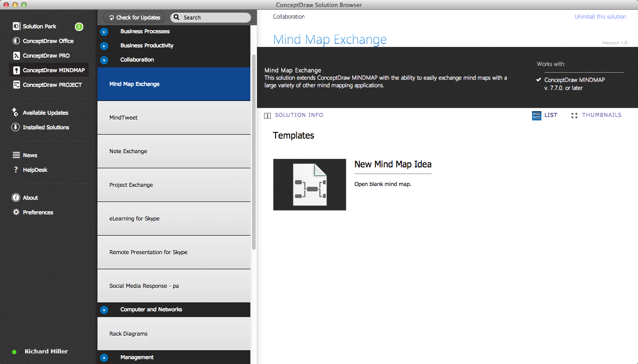
Task: Click the ConceptDraw PROJECT icon
Action: pos(16,85)
